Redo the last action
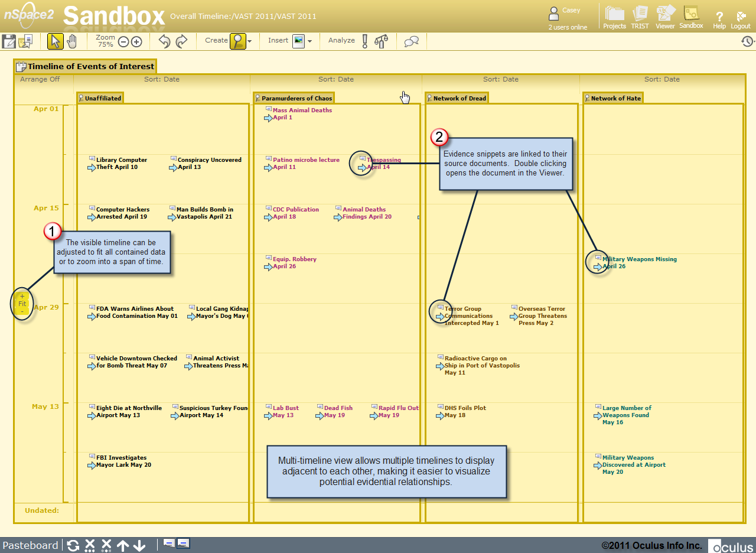This screenshot has width=756, height=553. pos(181,41)
